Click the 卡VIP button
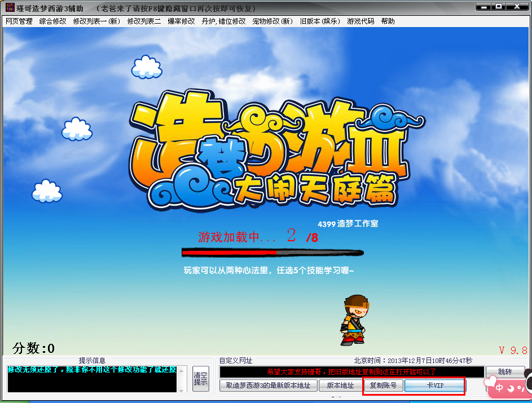The image size is (532, 403). tap(434, 386)
